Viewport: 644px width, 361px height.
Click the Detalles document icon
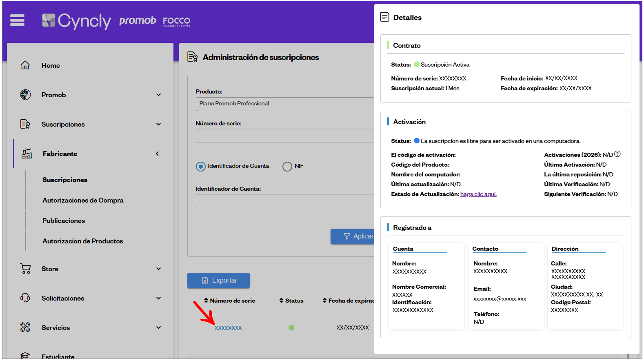[384, 17]
